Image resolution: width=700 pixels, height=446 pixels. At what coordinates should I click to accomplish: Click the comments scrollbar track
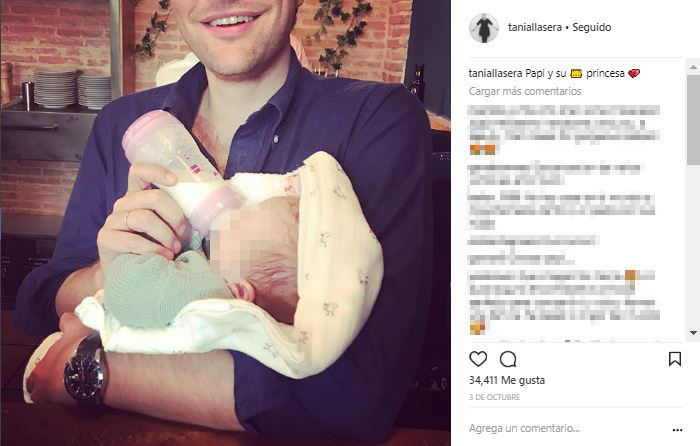click(693, 246)
